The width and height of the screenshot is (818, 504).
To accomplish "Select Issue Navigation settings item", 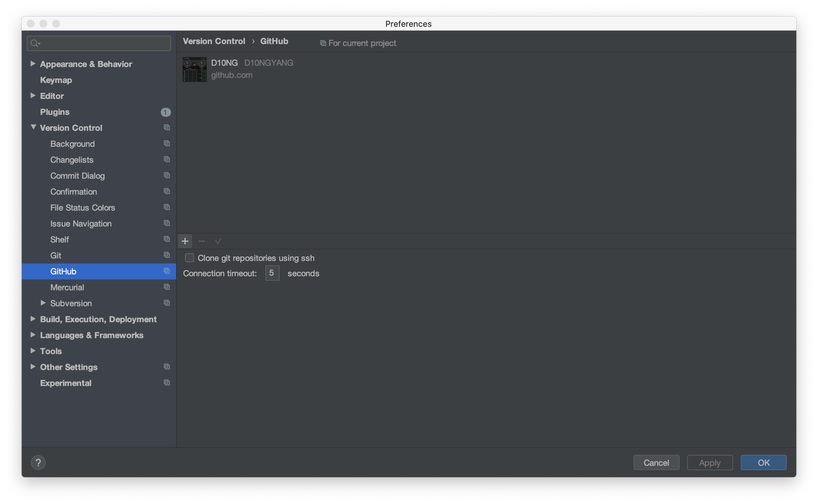I will click(x=99, y=224).
